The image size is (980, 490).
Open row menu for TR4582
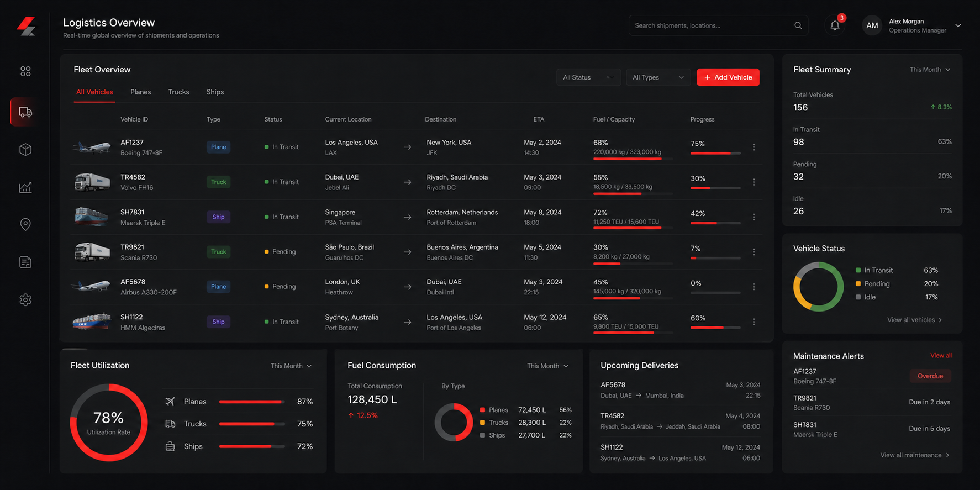(x=754, y=182)
